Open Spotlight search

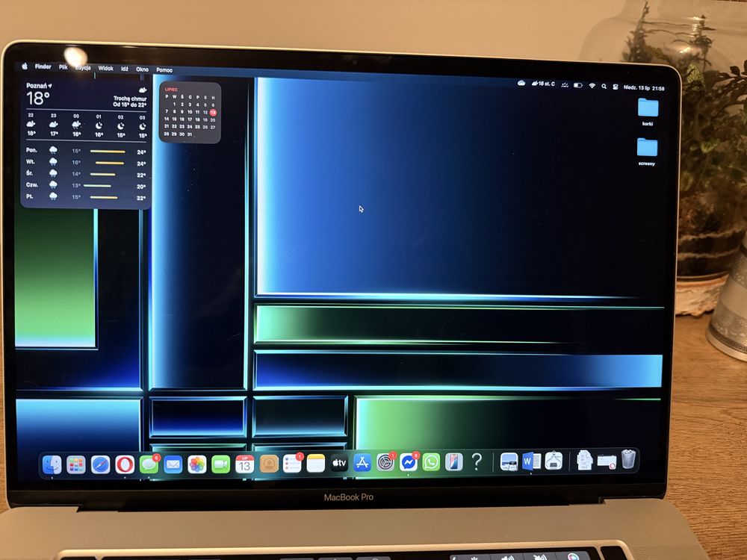[604, 86]
